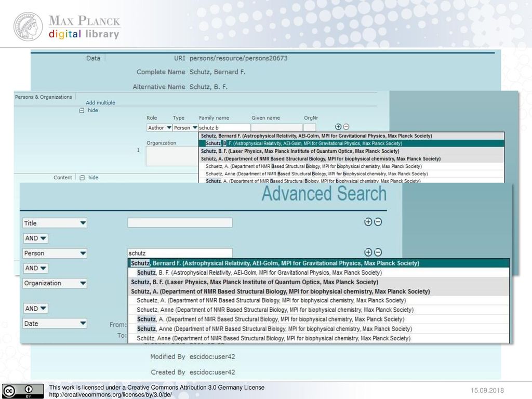Select 'Schutz, A.' suggestion in Advanced Search list

click(x=318, y=320)
